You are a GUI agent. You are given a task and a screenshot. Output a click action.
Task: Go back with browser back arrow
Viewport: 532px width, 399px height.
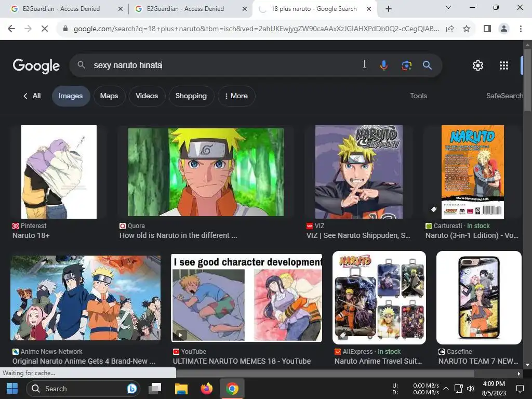click(x=11, y=29)
